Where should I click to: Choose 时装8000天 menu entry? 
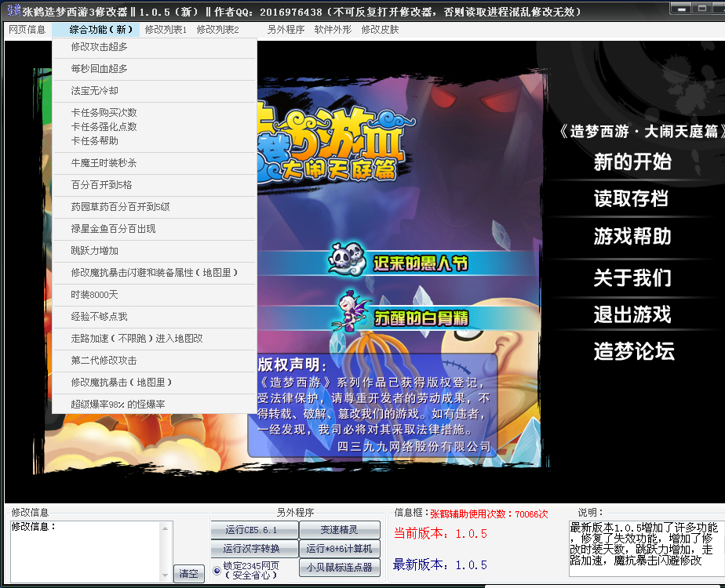coord(155,295)
